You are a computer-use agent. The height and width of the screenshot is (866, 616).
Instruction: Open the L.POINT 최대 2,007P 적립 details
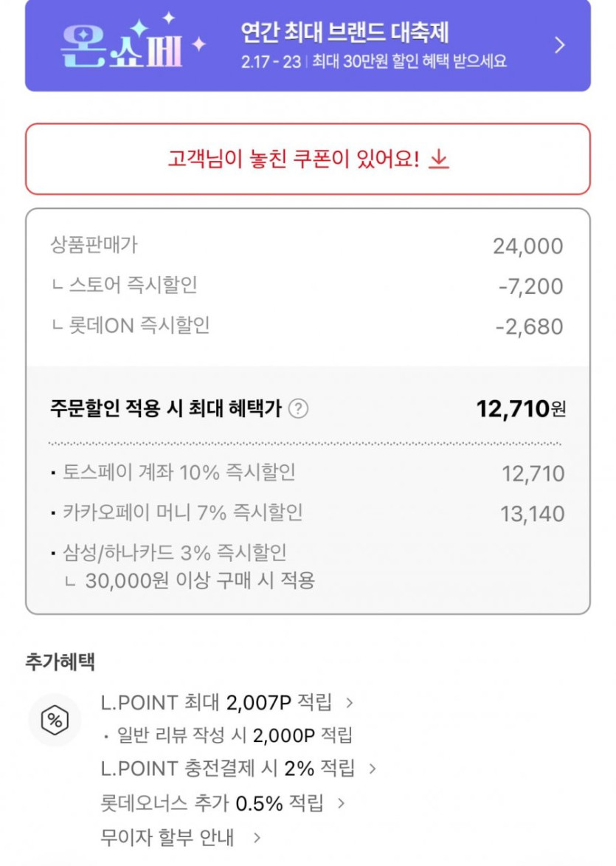[216, 702]
